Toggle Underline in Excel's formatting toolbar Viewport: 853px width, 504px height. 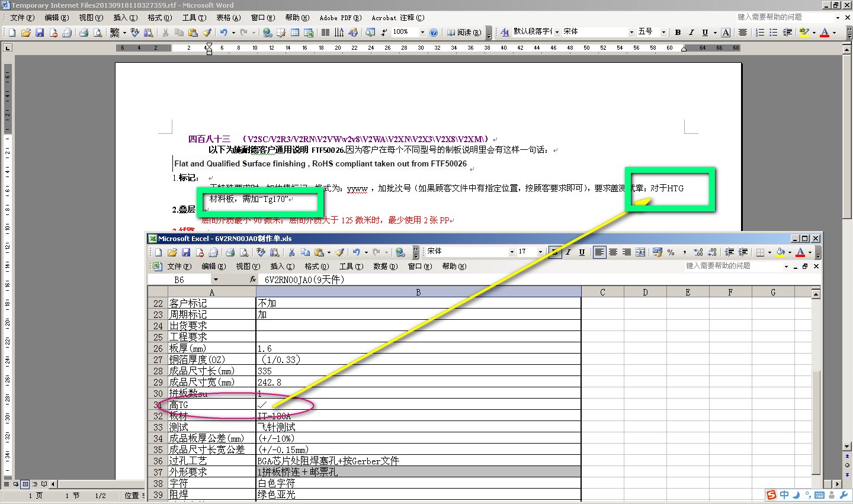[x=582, y=252]
